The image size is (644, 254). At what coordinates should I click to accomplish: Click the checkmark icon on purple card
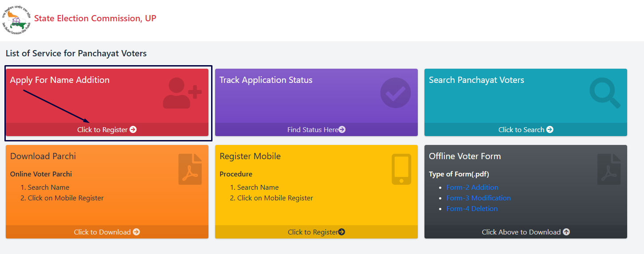point(396,93)
